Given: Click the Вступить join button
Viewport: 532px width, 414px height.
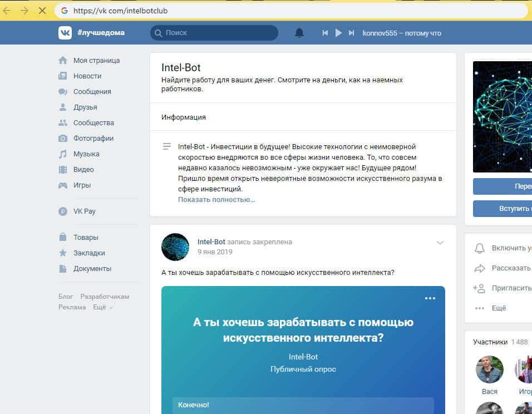Looking at the screenshot, I should tap(503, 208).
